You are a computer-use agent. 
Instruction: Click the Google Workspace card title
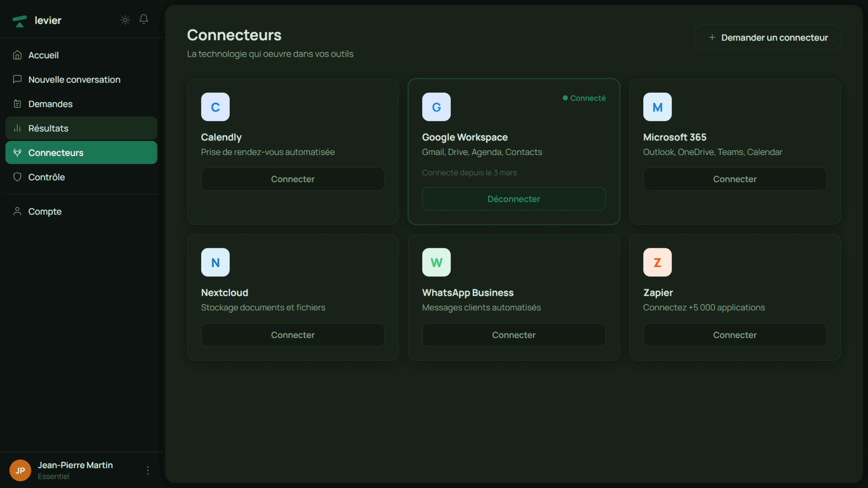(465, 137)
